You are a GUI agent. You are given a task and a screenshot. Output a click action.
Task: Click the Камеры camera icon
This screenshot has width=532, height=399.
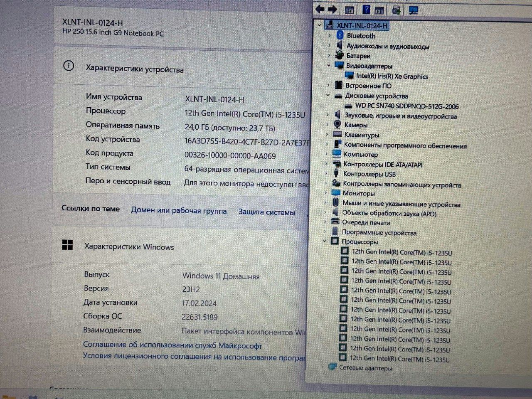(x=337, y=124)
